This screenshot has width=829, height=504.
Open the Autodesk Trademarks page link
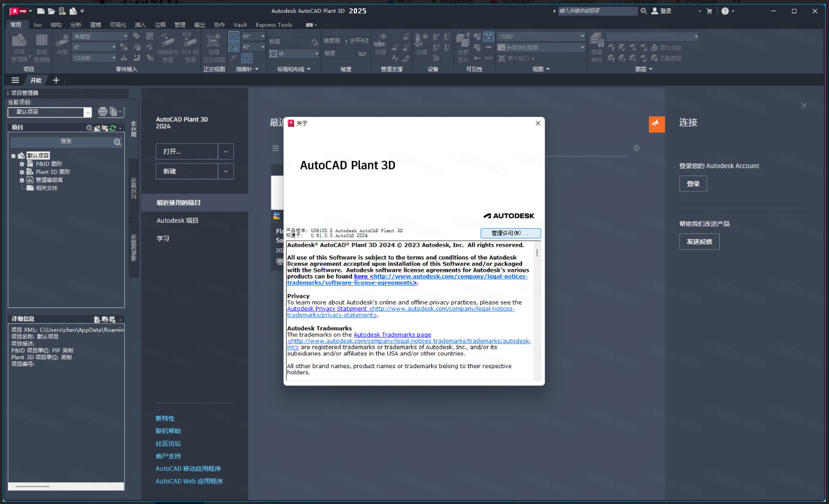(392, 335)
